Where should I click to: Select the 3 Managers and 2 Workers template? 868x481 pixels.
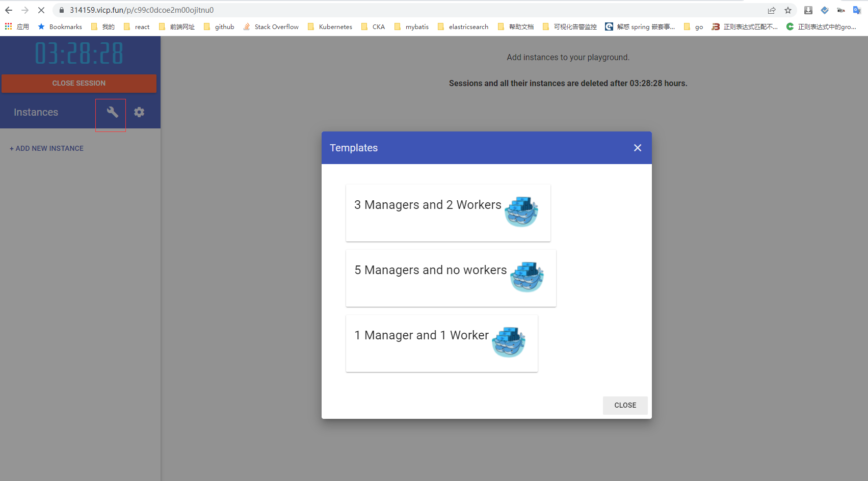pyautogui.click(x=448, y=213)
